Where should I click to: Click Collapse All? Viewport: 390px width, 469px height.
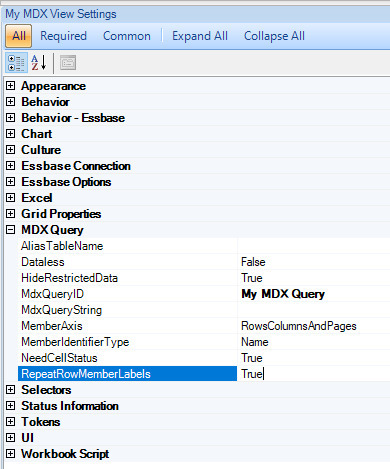pyautogui.click(x=274, y=36)
